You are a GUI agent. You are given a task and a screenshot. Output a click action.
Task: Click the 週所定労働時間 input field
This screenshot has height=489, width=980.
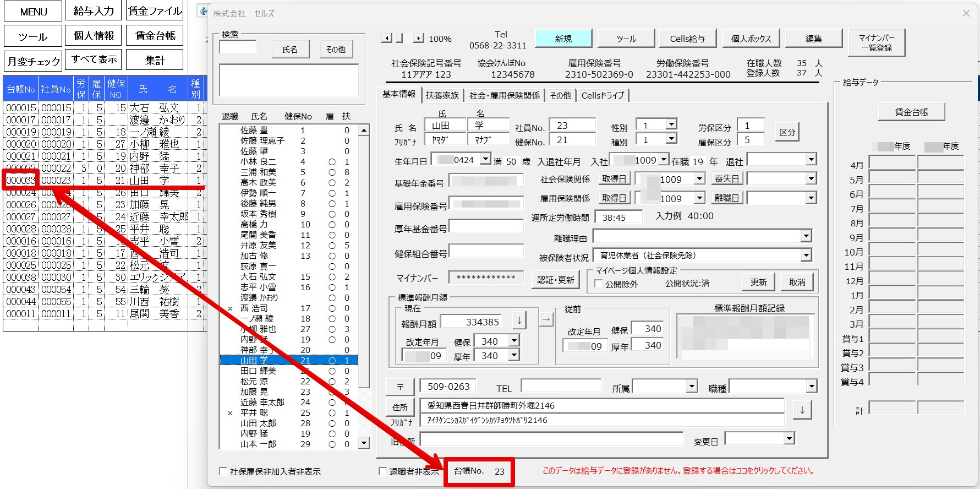tap(619, 218)
